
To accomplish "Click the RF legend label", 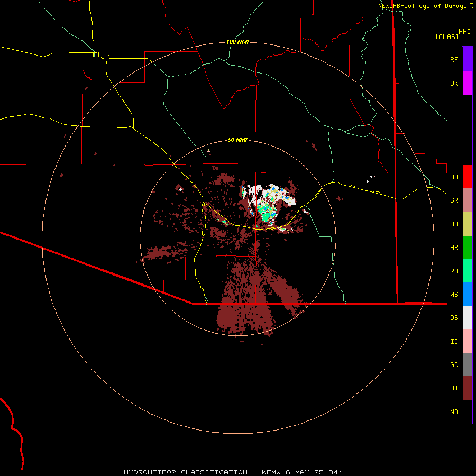I will tap(454, 59).
